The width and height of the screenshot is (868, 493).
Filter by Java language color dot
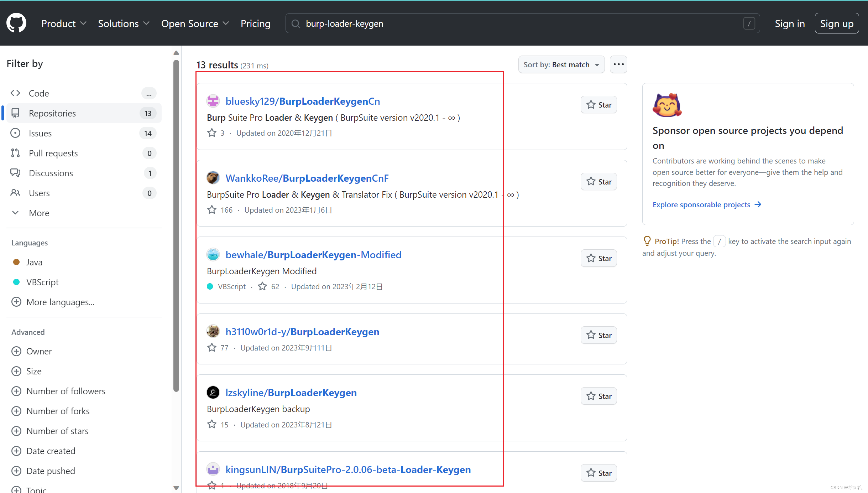pyautogui.click(x=16, y=262)
